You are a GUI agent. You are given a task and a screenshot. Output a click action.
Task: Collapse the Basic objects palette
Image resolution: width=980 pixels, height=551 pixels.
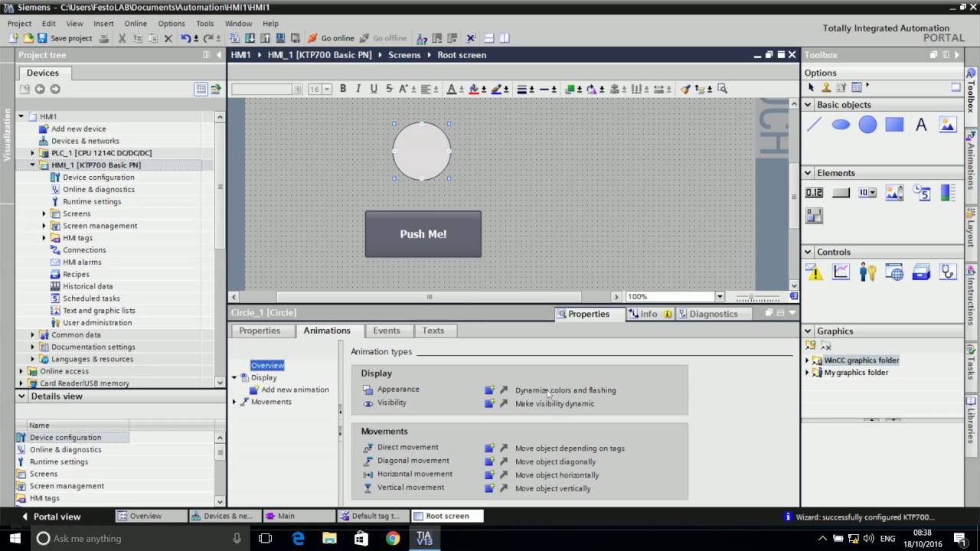coord(808,105)
